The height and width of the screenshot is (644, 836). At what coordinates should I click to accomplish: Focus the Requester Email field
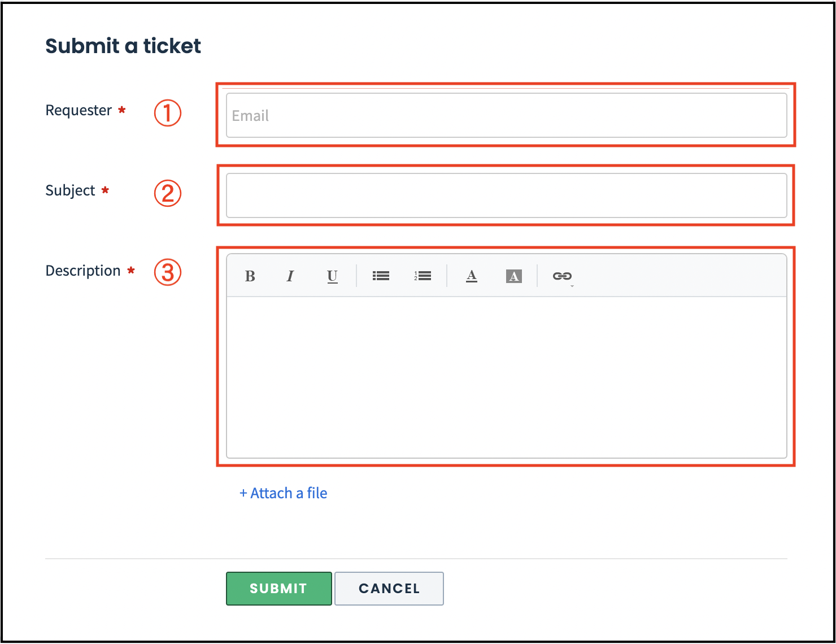tap(507, 115)
